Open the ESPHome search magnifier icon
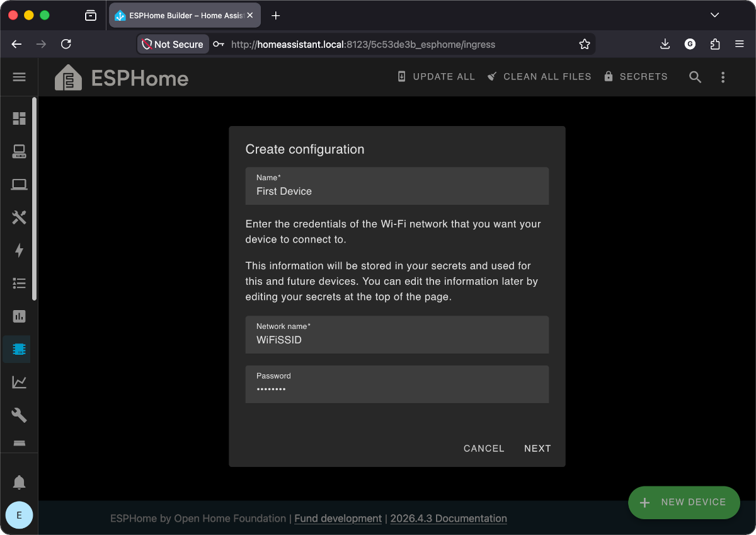The image size is (756, 535). [695, 77]
